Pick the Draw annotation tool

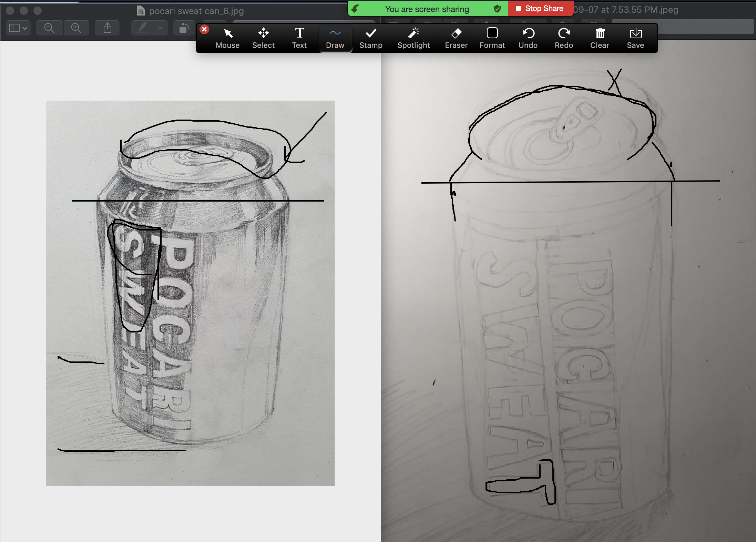click(x=335, y=39)
